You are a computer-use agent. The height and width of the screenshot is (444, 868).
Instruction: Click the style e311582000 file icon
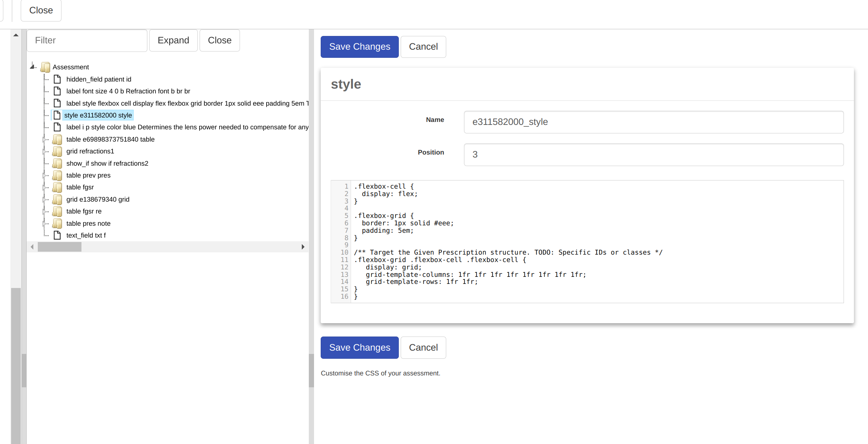(x=57, y=115)
